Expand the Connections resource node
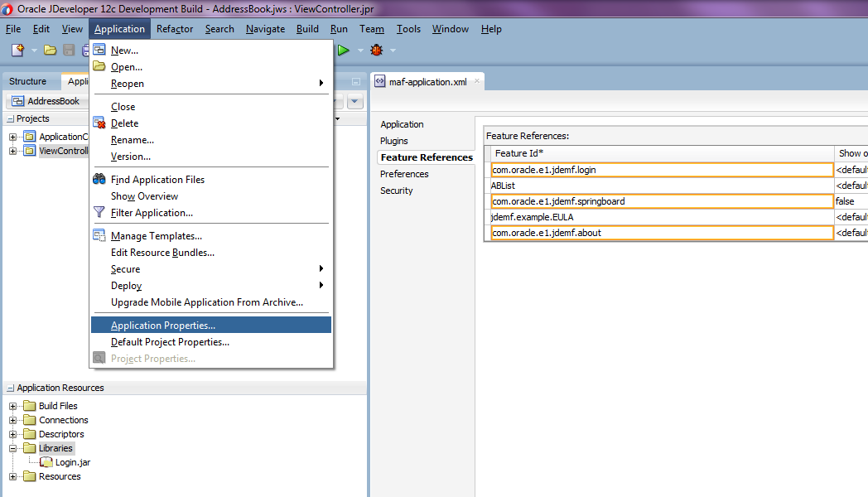The width and height of the screenshot is (868, 497). pyautogui.click(x=12, y=419)
